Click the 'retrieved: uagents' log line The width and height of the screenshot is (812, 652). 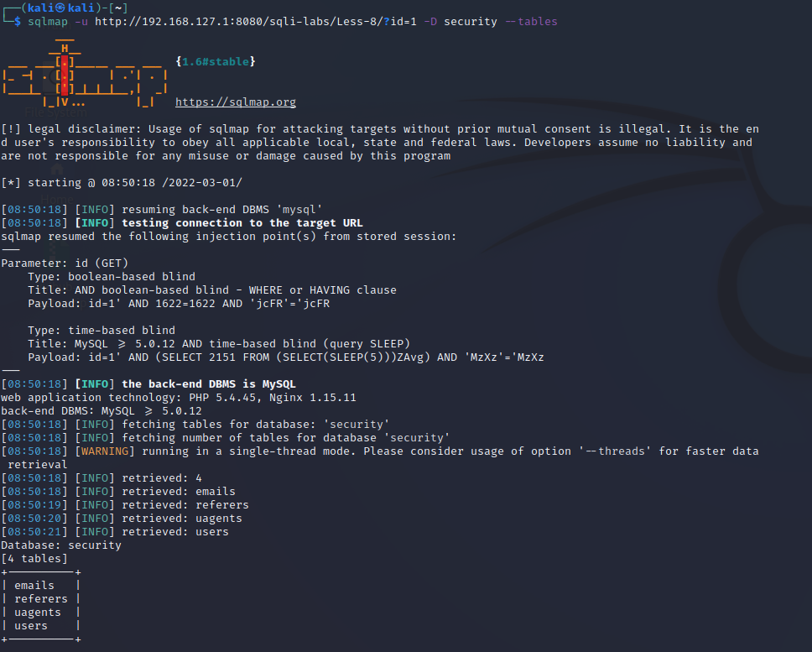tap(122, 518)
